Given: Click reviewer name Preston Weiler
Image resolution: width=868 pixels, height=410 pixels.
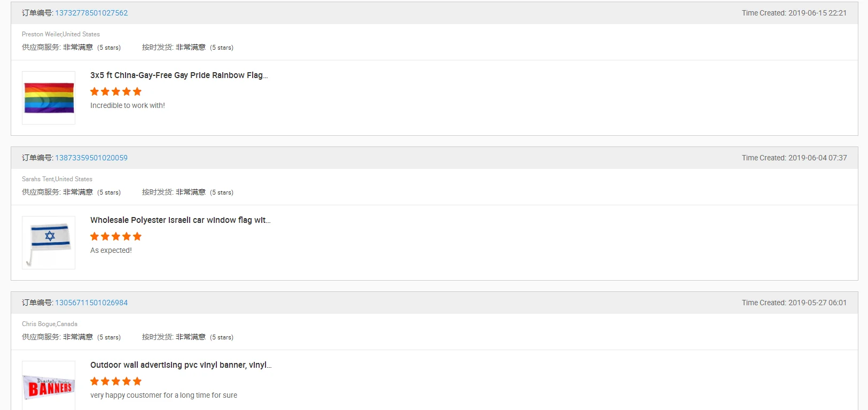Looking at the screenshot, I should pos(42,34).
